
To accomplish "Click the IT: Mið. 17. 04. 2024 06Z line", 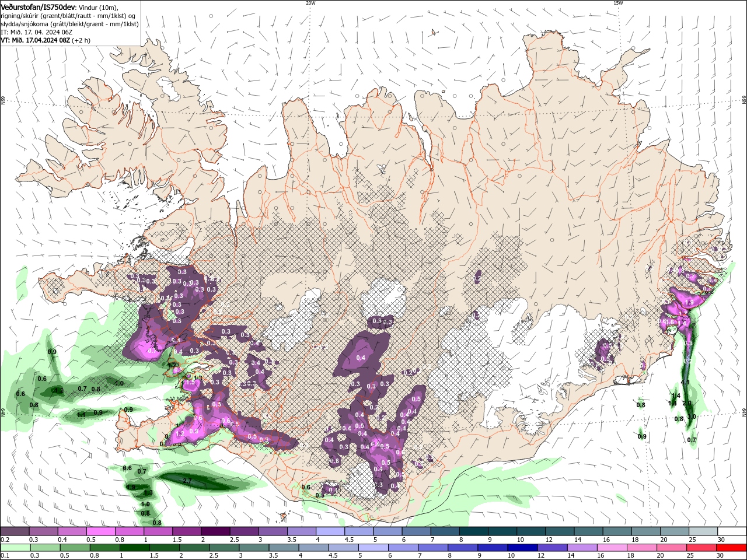I will point(36,32).
